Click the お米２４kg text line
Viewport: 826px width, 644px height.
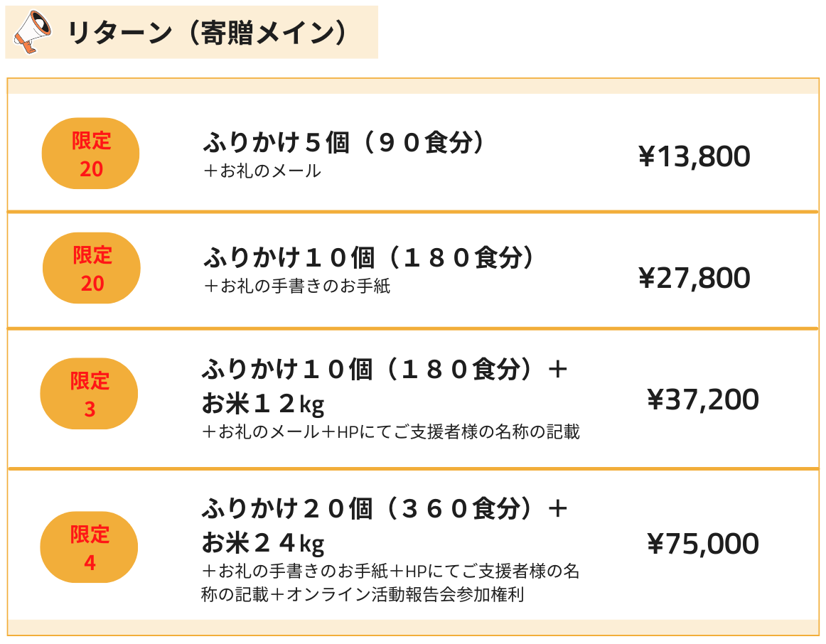click(x=263, y=544)
